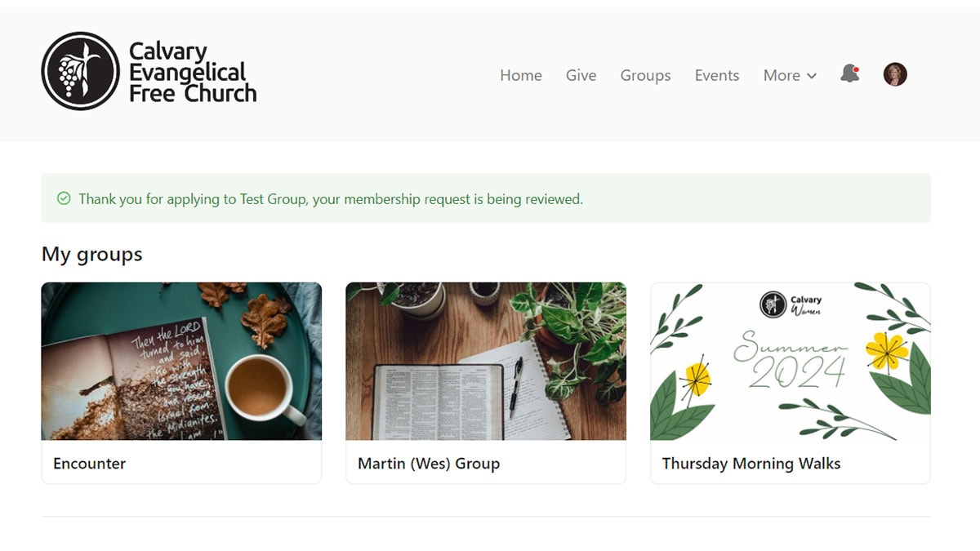
Task: Open the Thursday Morning Walks title link
Action: pyautogui.click(x=751, y=464)
